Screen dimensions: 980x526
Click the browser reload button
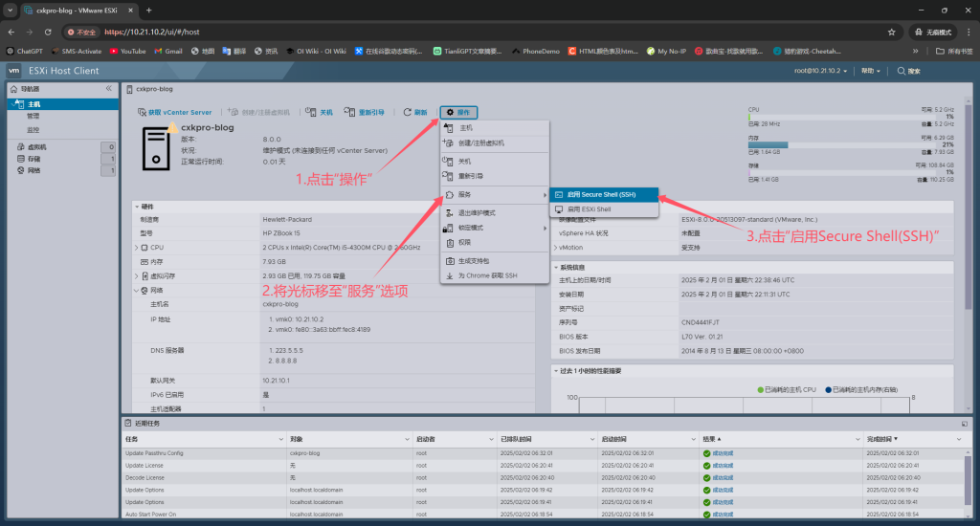[48, 32]
